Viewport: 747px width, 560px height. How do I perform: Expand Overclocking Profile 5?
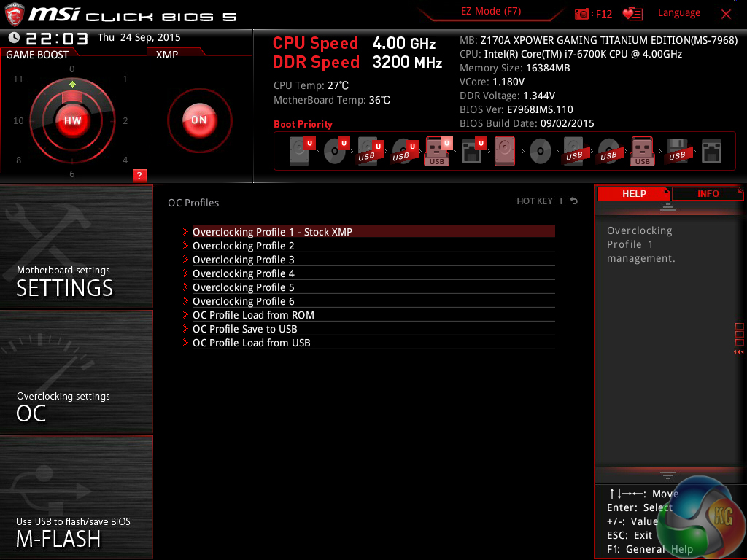click(x=373, y=287)
